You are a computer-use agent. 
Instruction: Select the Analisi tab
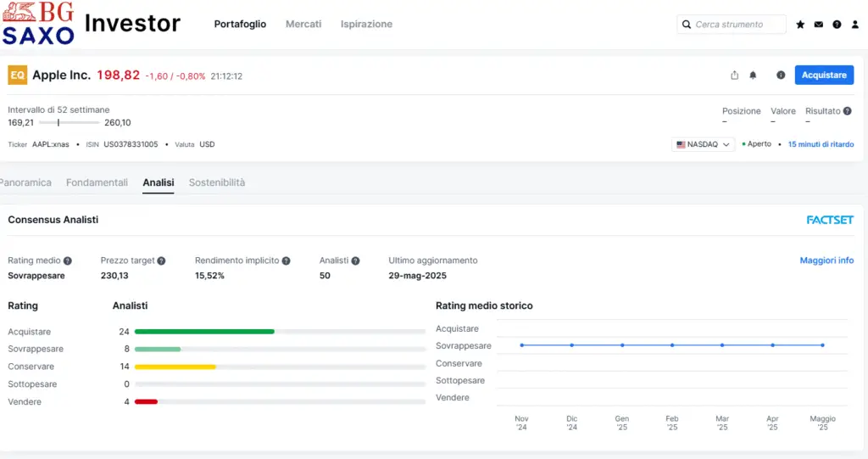[159, 182]
